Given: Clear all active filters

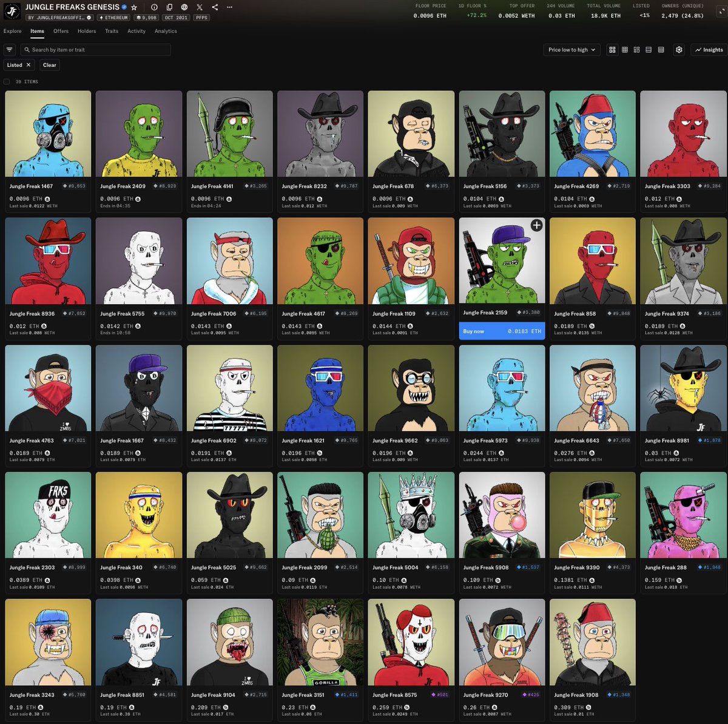Looking at the screenshot, I should tap(50, 65).
